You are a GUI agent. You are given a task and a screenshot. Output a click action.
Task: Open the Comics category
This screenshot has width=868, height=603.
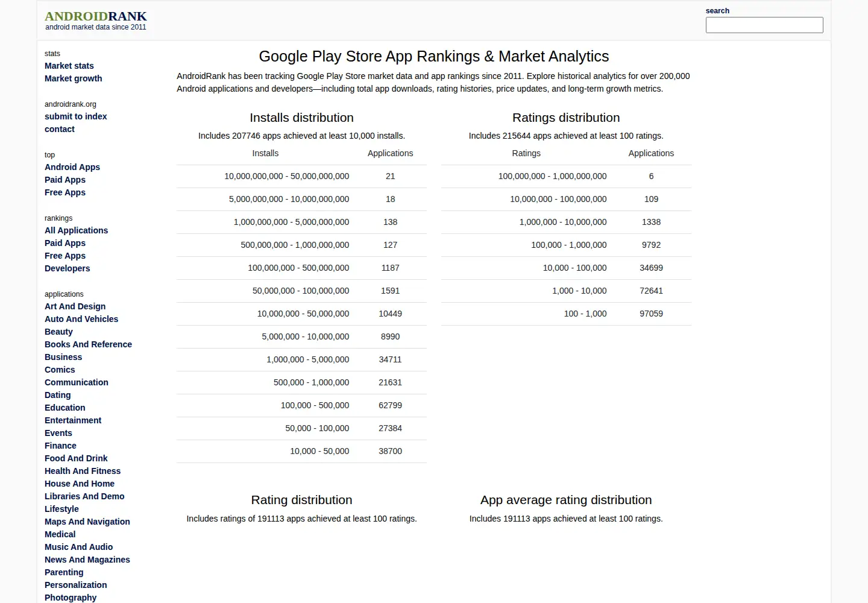pos(60,370)
